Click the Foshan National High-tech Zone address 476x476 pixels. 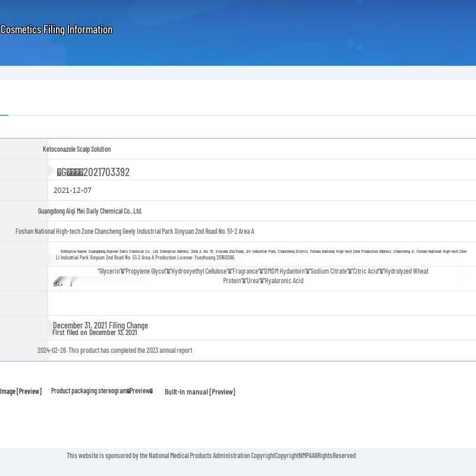[x=134, y=231]
